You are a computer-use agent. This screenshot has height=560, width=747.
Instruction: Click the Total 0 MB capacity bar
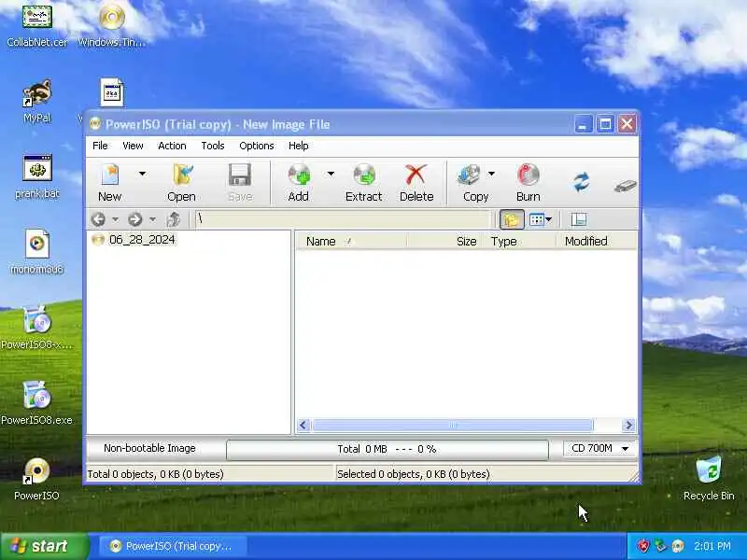click(x=387, y=449)
